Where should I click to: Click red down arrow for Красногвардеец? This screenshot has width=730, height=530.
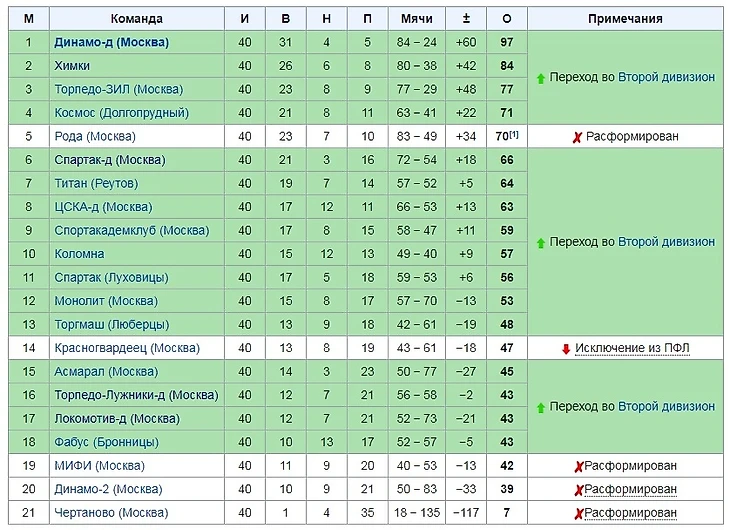(565, 348)
